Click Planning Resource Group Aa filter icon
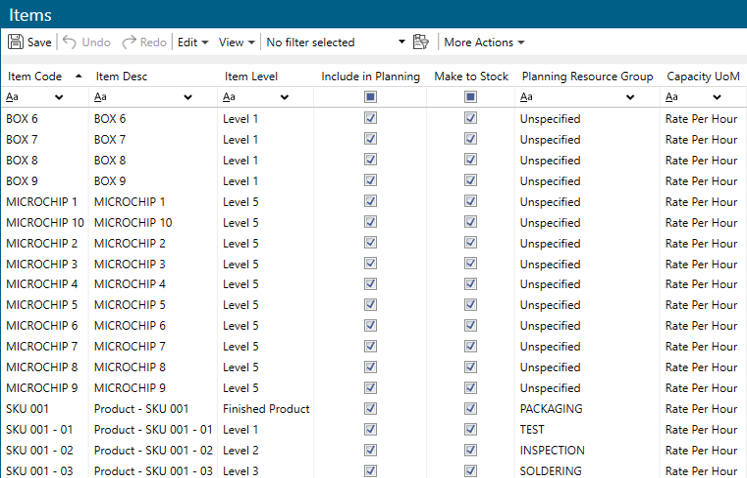 [527, 97]
